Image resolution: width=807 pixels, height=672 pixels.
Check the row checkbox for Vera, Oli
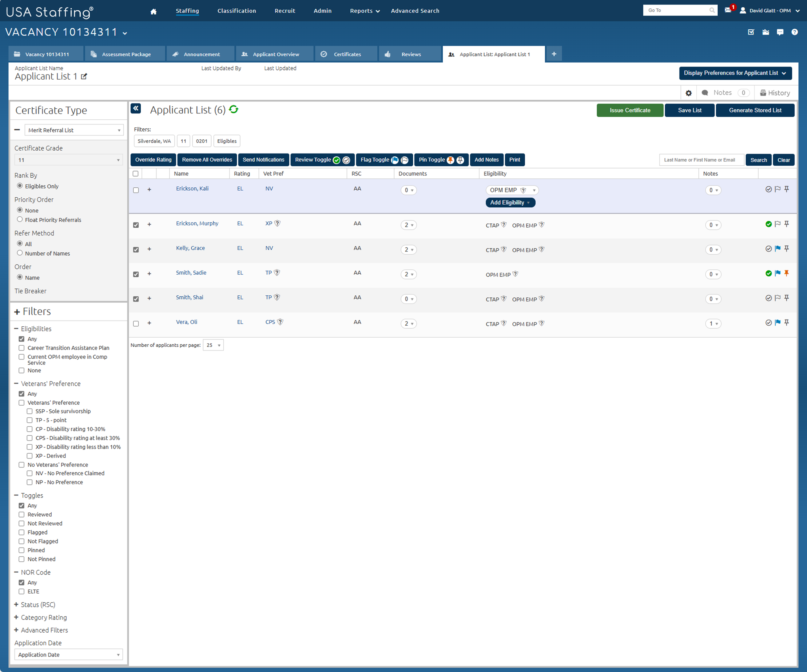(136, 323)
